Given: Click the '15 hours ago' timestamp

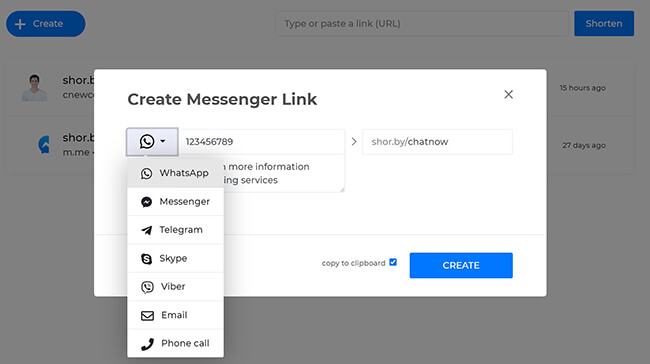Looking at the screenshot, I should tap(582, 88).
